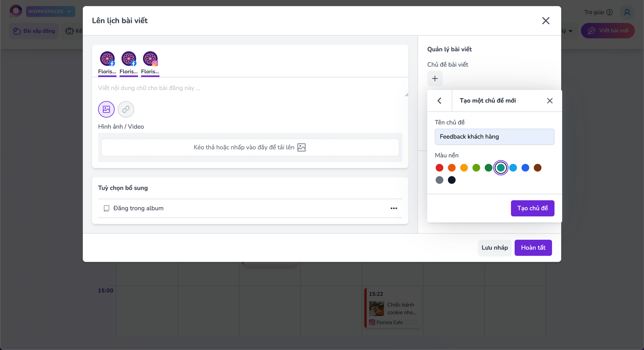This screenshot has height=350, width=644.
Task: Pick the red background color
Action: 440,168
